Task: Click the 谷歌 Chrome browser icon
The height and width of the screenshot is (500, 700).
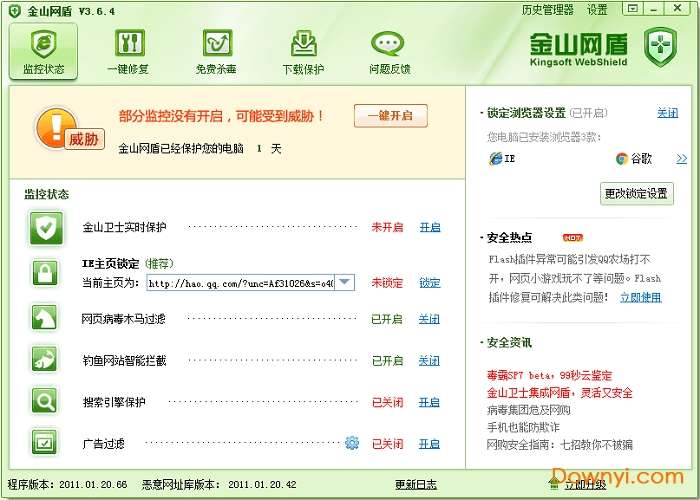Action: click(621, 158)
